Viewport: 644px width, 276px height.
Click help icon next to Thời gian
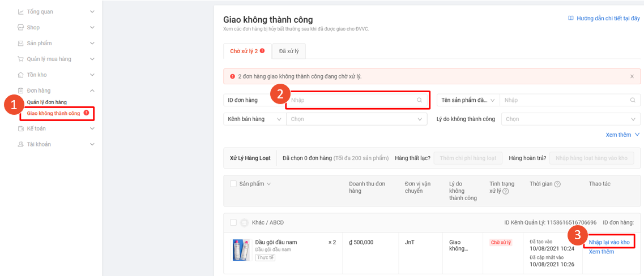click(x=557, y=184)
